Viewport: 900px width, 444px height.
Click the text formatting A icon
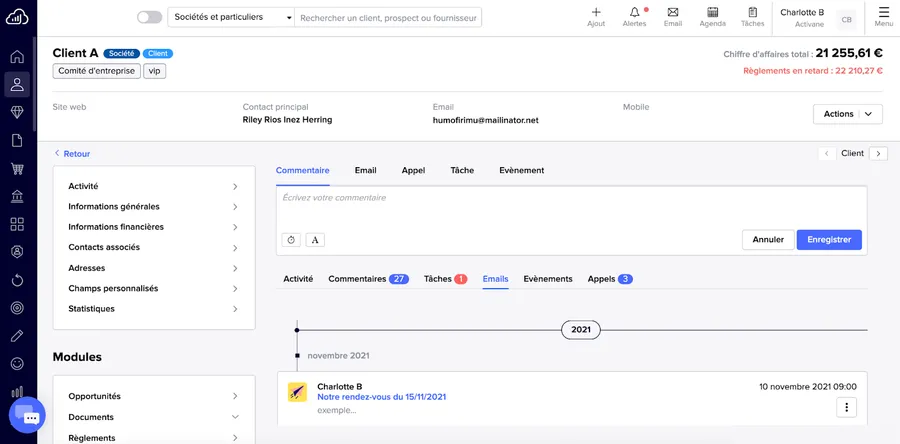(x=315, y=240)
